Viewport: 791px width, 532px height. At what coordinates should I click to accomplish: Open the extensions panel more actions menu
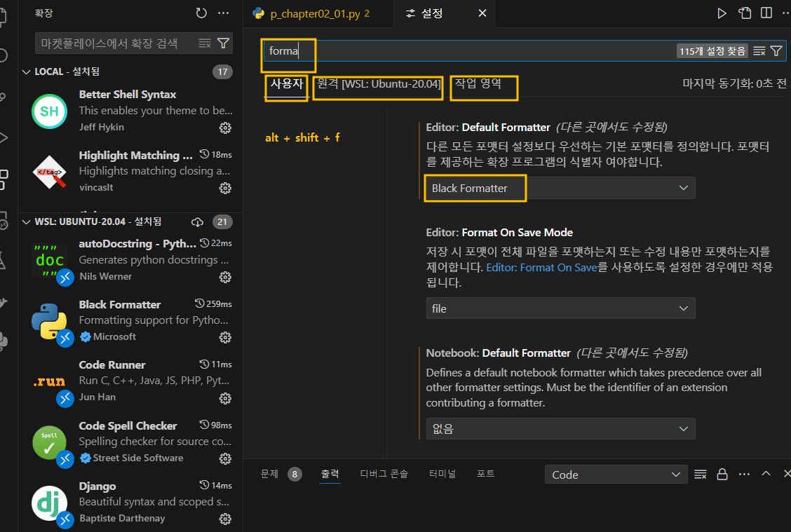point(223,13)
